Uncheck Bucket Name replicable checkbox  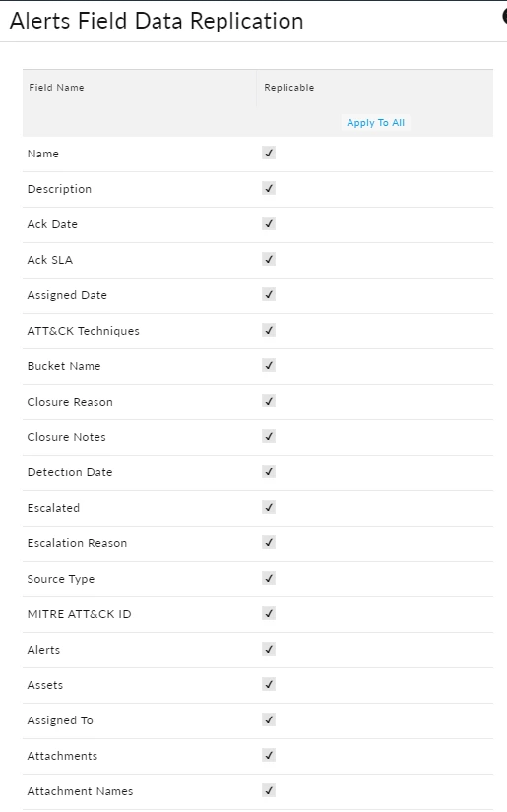click(x=269, y=365)
